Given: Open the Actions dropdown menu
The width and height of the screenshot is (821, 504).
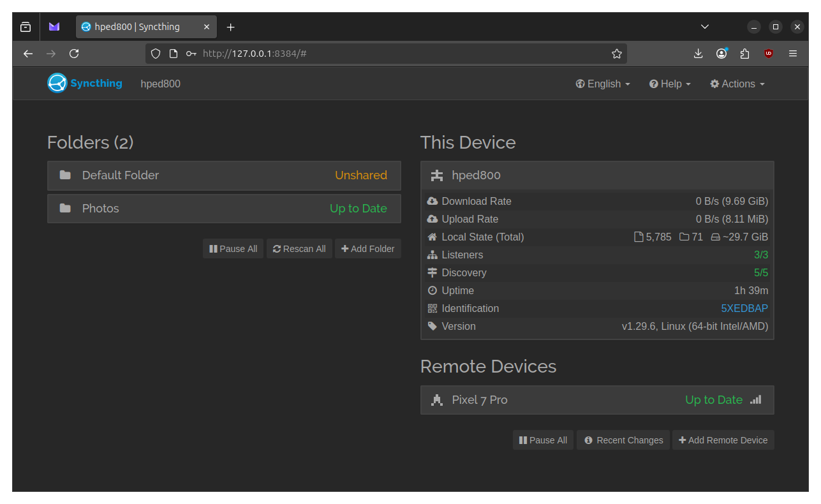Looking at the screenshot, I should (x=737, y=84).
